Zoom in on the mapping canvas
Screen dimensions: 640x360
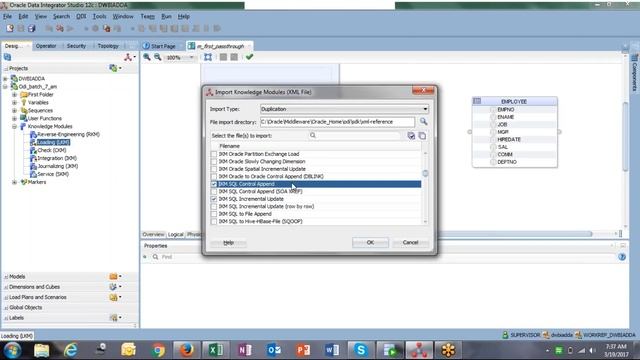click(x=147, y=57)
